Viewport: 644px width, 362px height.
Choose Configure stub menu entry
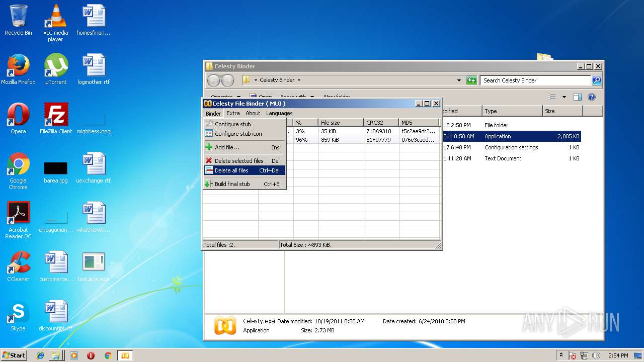[245, 124]
